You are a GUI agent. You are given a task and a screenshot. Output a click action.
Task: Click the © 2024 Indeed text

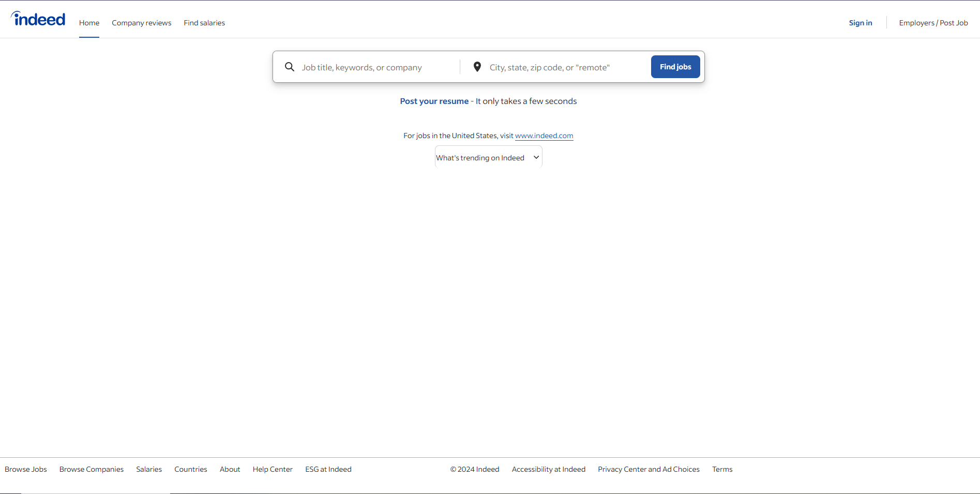pos(475,469)
